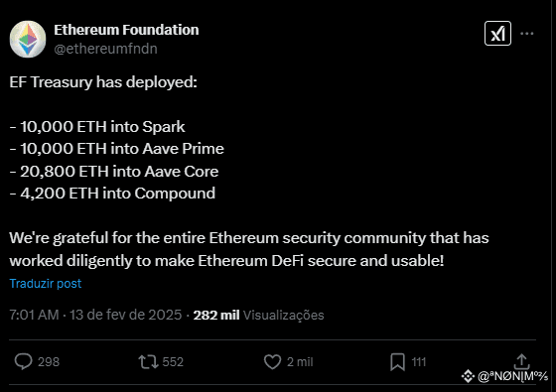The width and height of the screenshot is (556, 392).
Task: Open the Ethereum Foundation display name
Action: tap(126, 30)
